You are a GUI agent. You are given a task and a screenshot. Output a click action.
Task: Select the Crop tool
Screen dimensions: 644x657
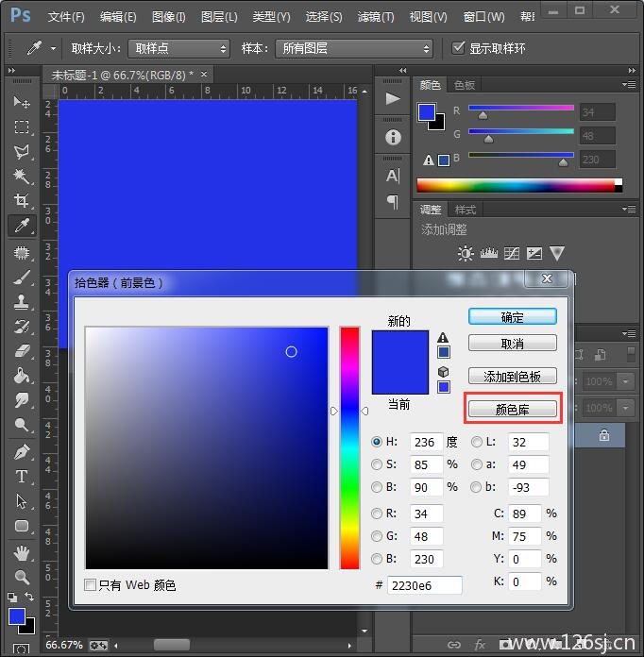tap(22, 200)
